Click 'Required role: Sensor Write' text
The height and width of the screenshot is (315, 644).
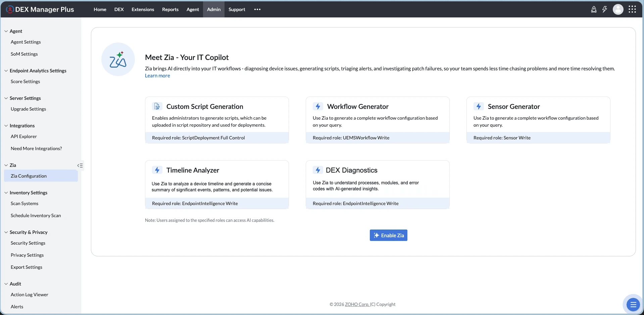(x=502, y=138)
